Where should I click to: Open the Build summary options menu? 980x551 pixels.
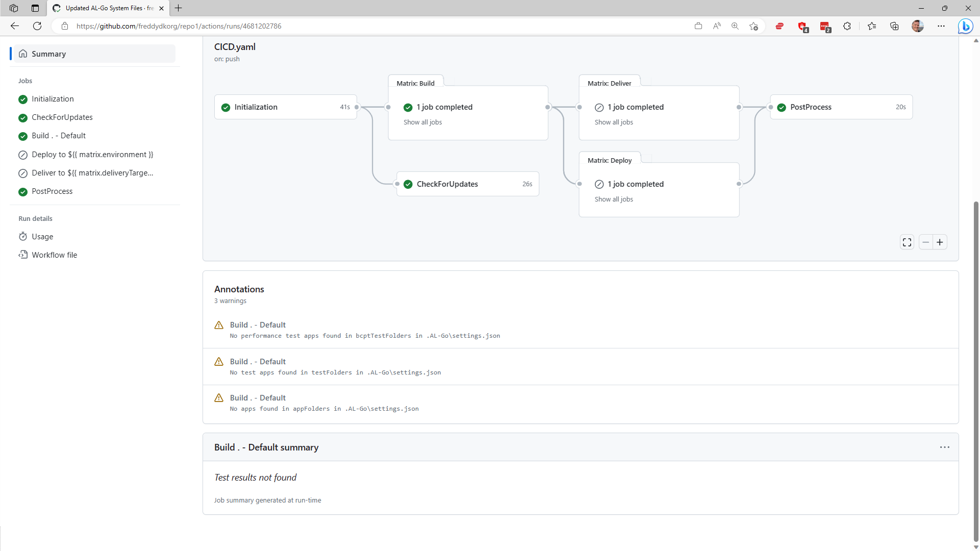coord(945,447)
